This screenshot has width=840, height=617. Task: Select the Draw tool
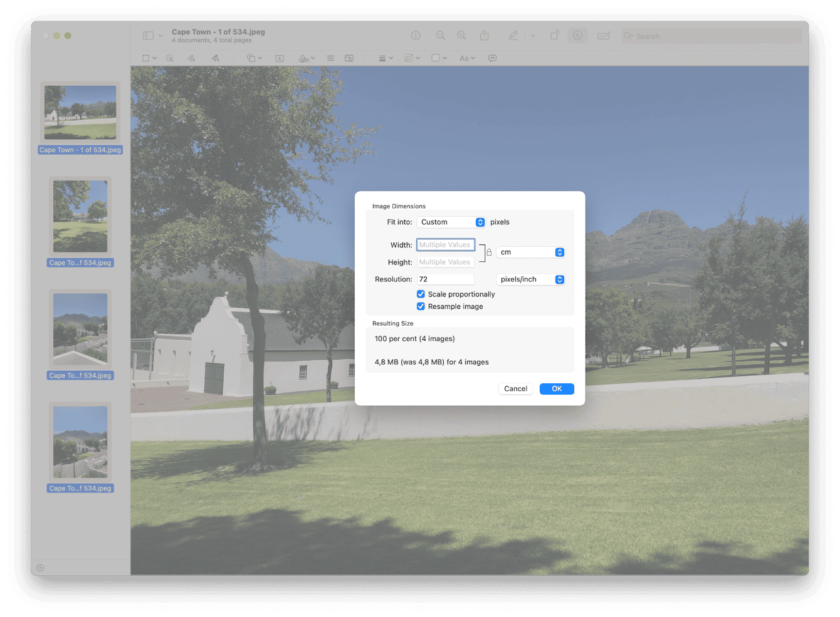click(216, 58)
